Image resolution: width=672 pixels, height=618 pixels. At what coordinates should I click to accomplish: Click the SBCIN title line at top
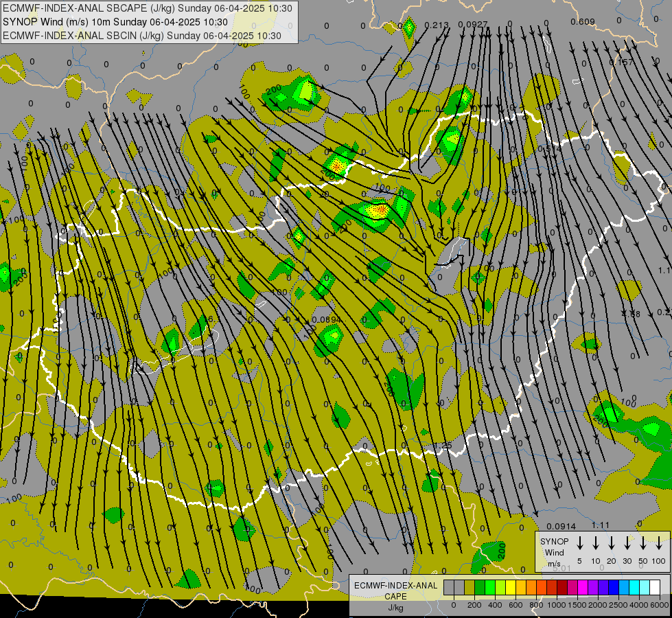(142, 36)
